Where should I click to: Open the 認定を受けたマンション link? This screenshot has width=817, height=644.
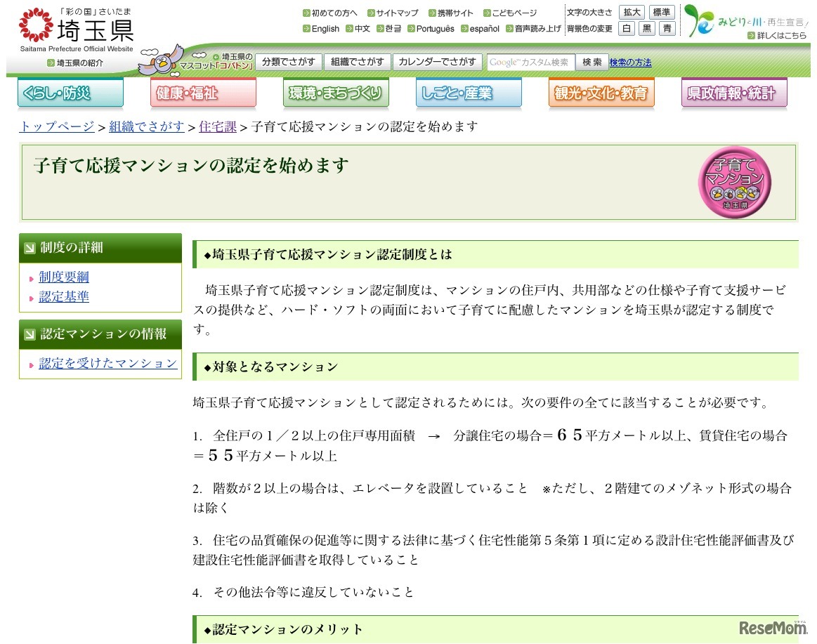[x=108, y=363]
